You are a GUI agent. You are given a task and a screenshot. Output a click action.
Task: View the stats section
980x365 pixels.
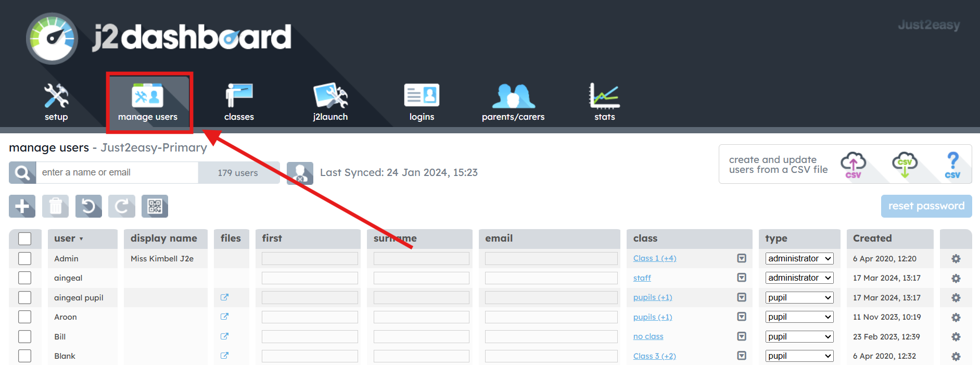(604, 102)
